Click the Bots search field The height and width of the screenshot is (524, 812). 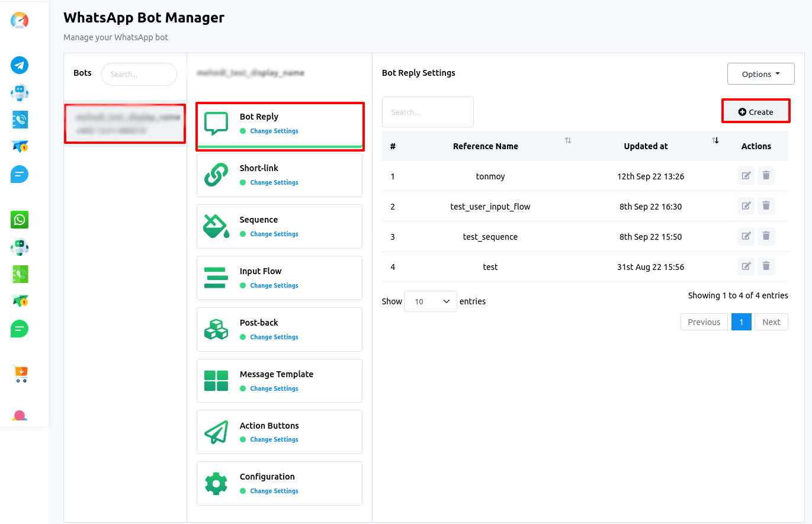[139, 74]
